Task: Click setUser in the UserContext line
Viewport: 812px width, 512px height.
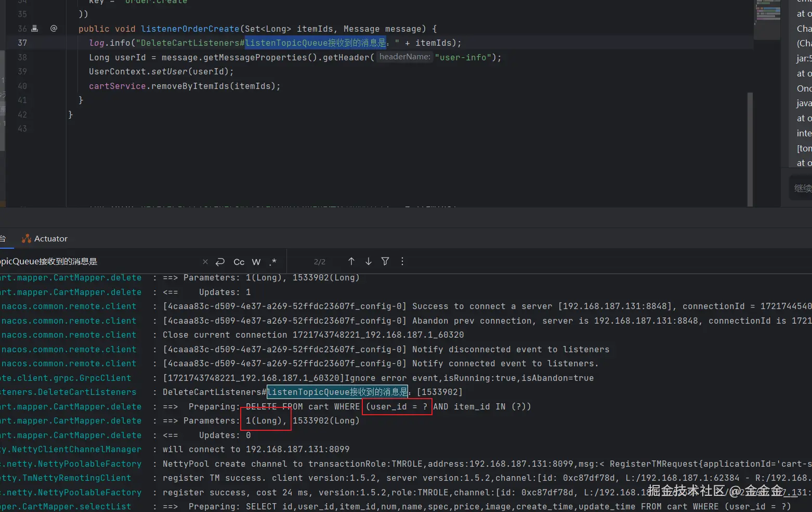Action: point(169,71)
